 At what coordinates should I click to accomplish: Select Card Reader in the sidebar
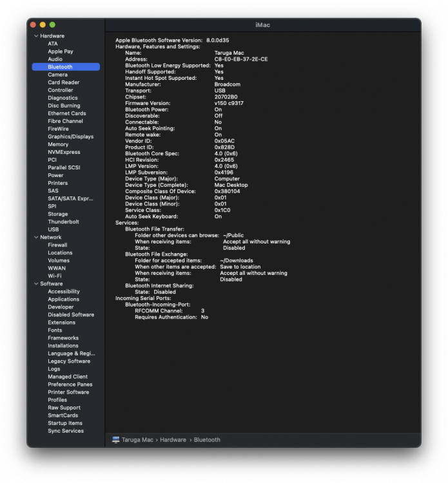[64, 82]
